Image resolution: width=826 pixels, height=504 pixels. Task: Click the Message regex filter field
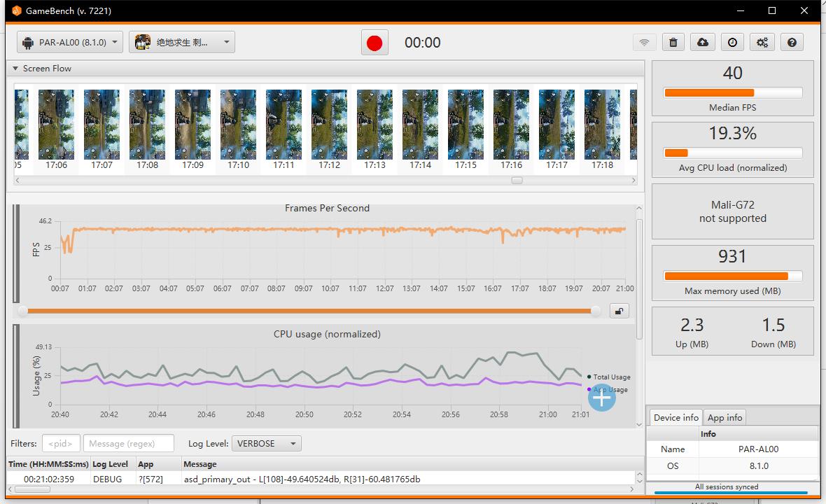click(128, 443)
